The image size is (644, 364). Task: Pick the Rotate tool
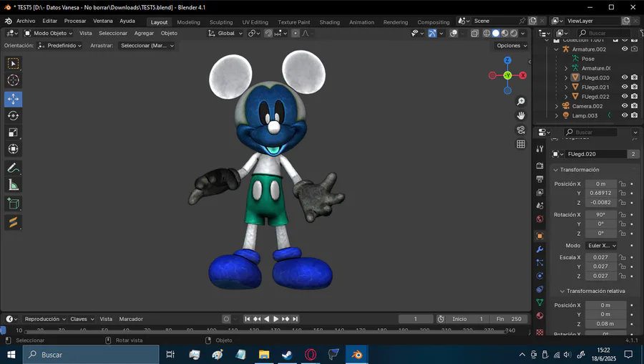tap(13, 116)
